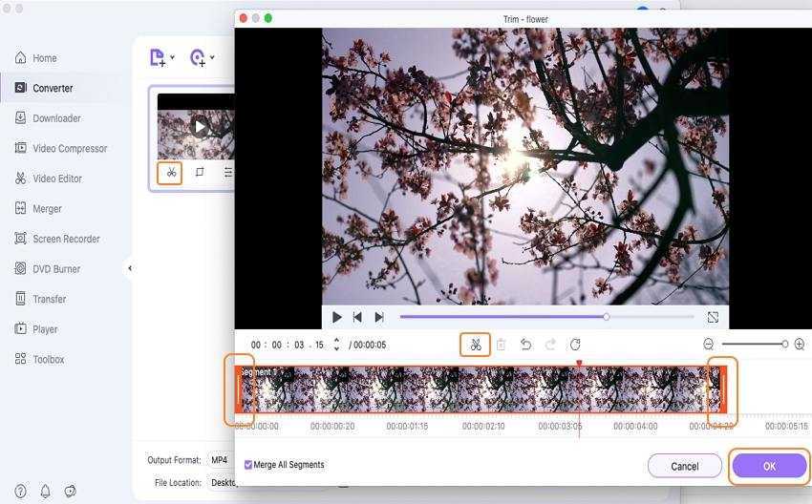Collapse the left sidebar panel arrow
The width and height of the screenshot is (812, 504).
[x=129, y=268]
